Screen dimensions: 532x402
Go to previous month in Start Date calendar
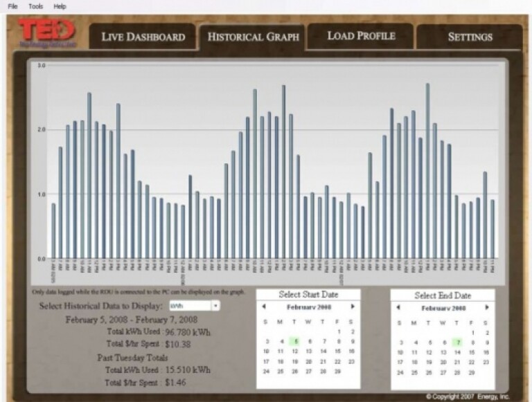265,307
